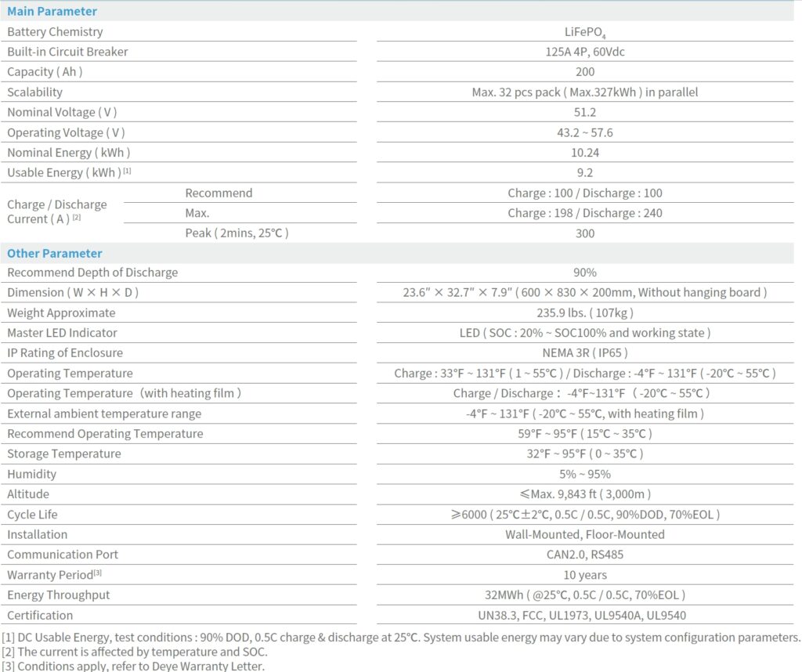Click the Nominal Voltage value 51.2
Viewport: 802px width, 672px height.
click(x=584, y=112)
